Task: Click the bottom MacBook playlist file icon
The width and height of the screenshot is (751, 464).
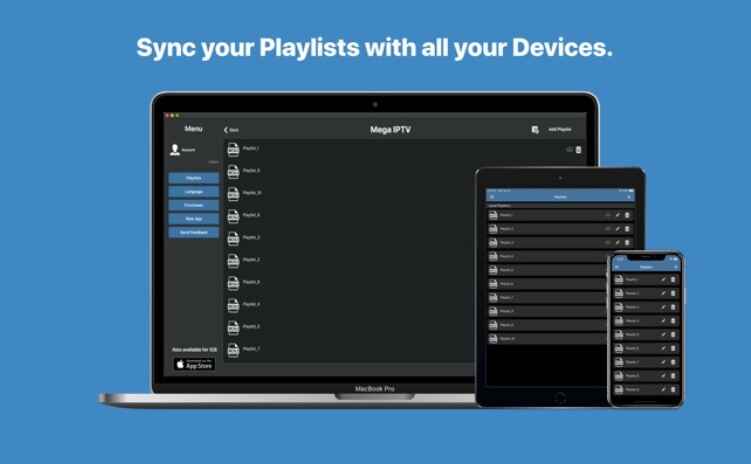Action: [233, 350]
